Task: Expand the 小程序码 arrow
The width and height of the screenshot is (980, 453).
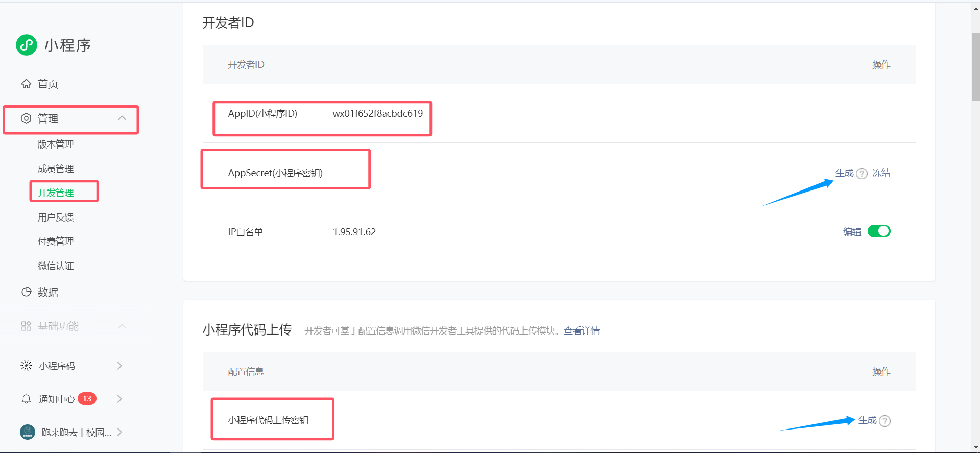Action: pos(119,366)
